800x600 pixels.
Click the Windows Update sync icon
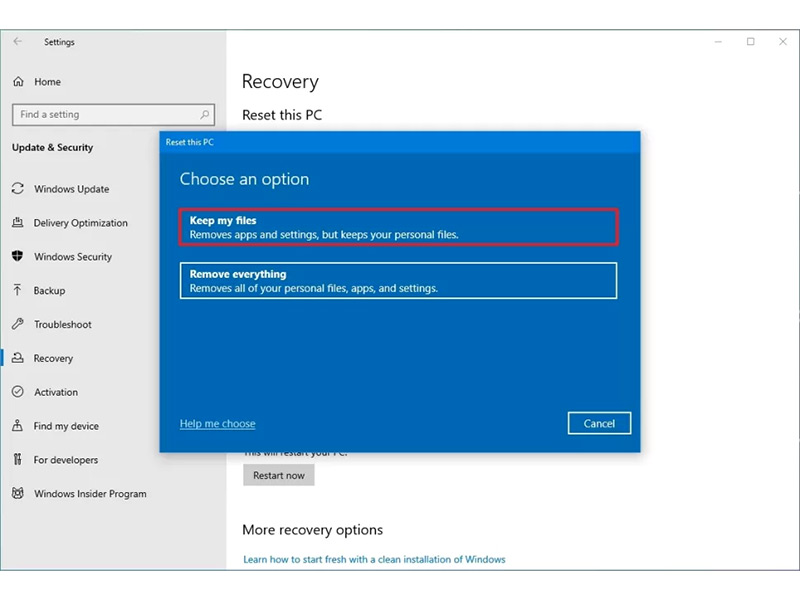click(18, 189)
